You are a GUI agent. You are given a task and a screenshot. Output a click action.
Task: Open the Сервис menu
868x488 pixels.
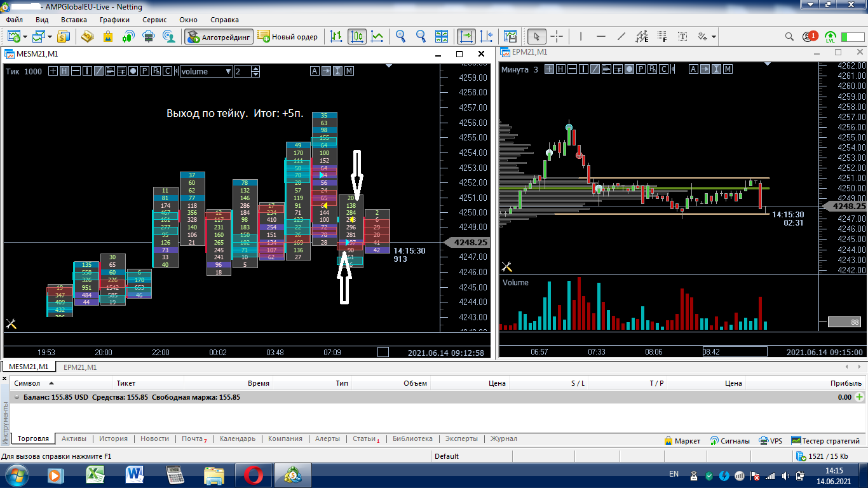pos(154,20)
